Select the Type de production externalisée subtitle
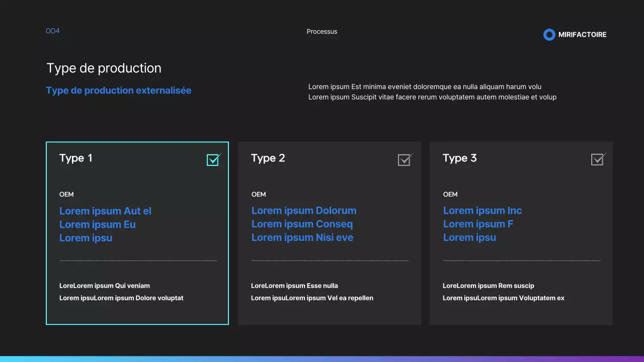 coord(119,90)
